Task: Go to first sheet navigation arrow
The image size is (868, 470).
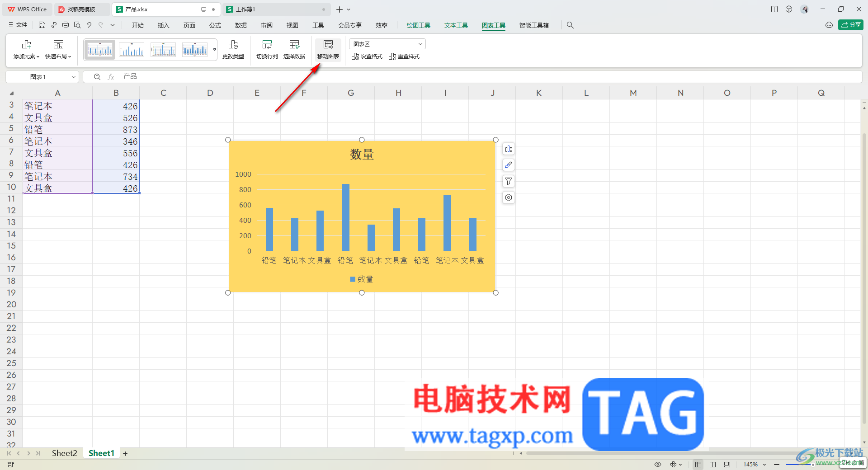Action: coord(9,453)
